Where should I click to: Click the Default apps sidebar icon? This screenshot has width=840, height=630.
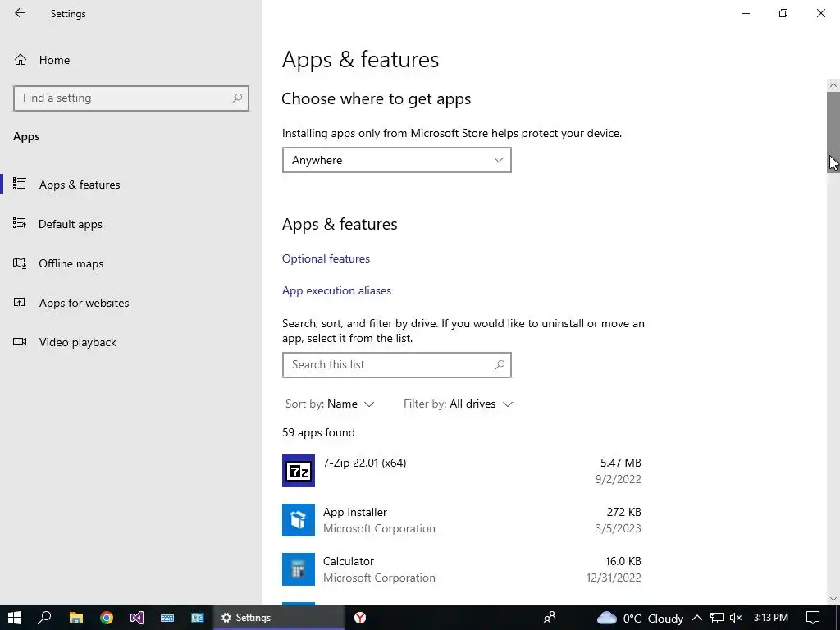(20, 223)
